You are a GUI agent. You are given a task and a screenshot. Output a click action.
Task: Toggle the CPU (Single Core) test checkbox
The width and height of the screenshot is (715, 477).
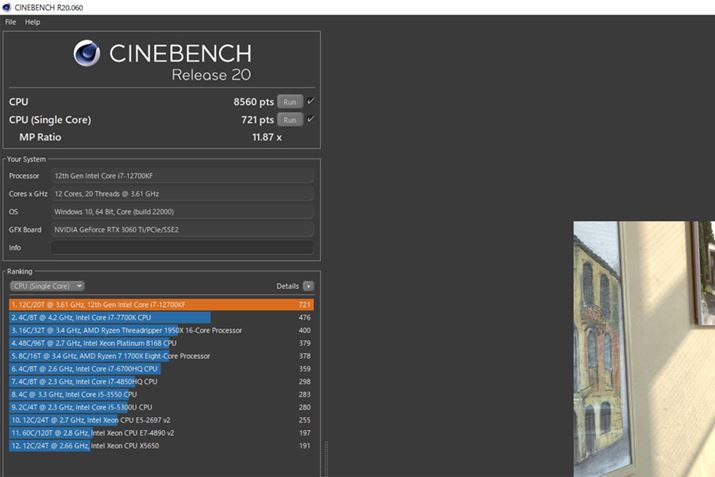click(311, 119)
